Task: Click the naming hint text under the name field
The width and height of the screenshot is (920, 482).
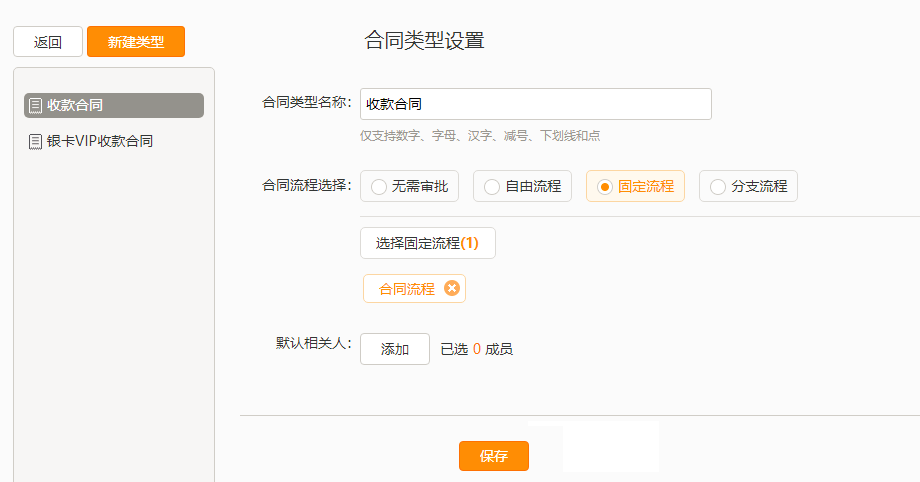Action: click(480, 135)
